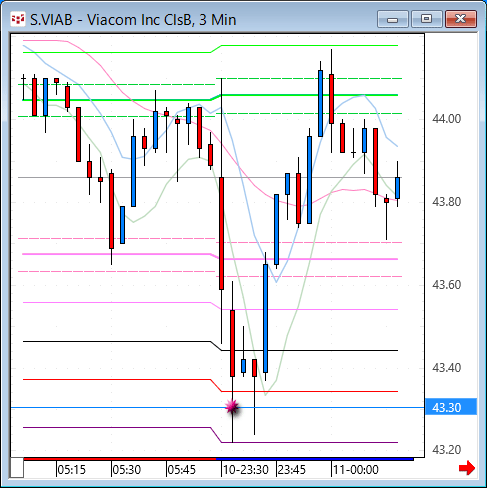Click the red session bar above time axis
The height and width of the screenshot is (488, 487).
[120, 459]
